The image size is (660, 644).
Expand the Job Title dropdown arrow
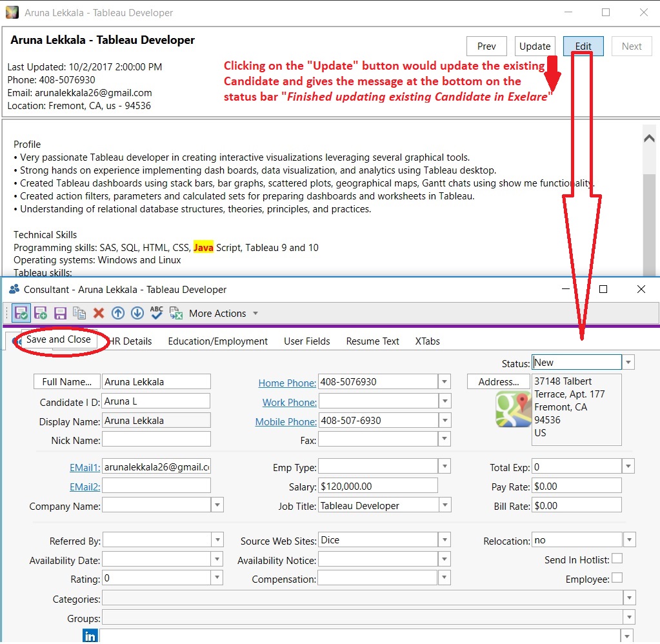click(x=445, y=505)
